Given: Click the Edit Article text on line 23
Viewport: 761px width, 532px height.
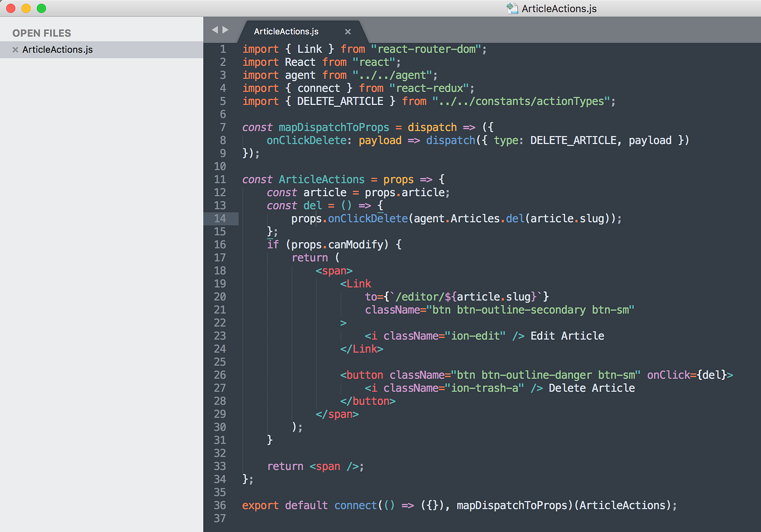Looking at the screenshot, I should (567, 335).
